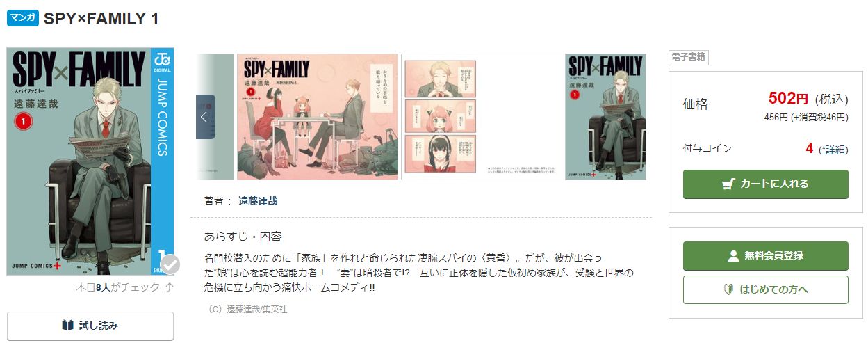Open the はじめての方へ guide button
Viewport: 868px width, 343px height.
click(x=765, y=289)
